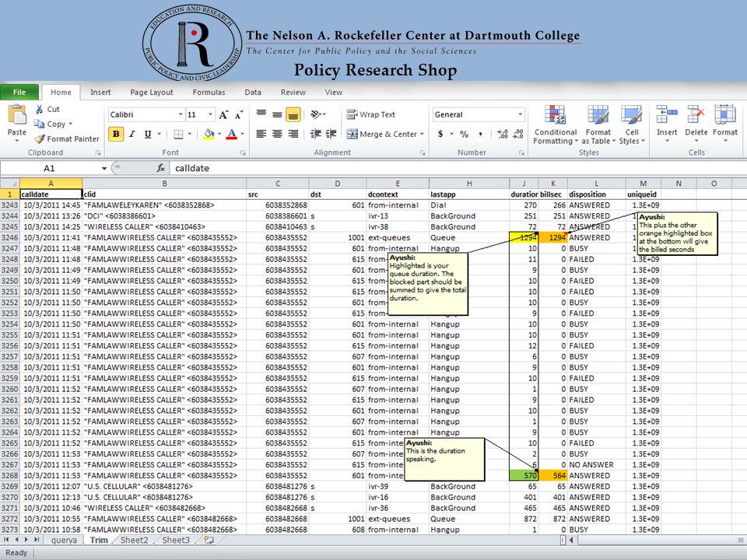
Task: Launch the Font dialog box launcher
Action: click(243, 153)
